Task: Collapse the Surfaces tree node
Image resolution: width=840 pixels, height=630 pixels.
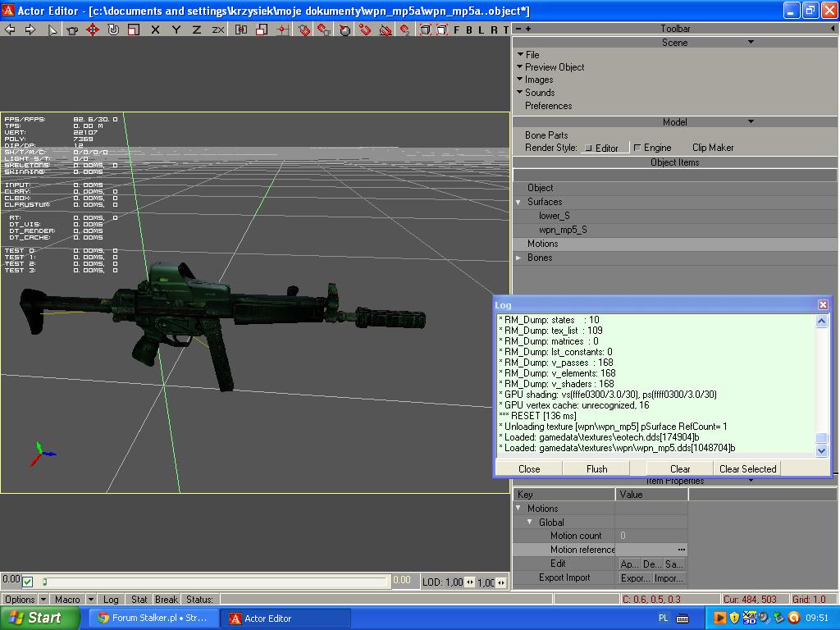Action: pos(518,202)
